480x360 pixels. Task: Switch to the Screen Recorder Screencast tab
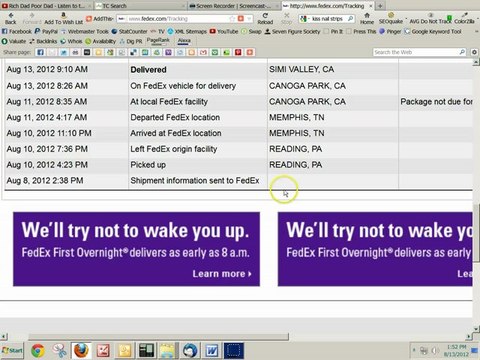(x=233, y=6)
